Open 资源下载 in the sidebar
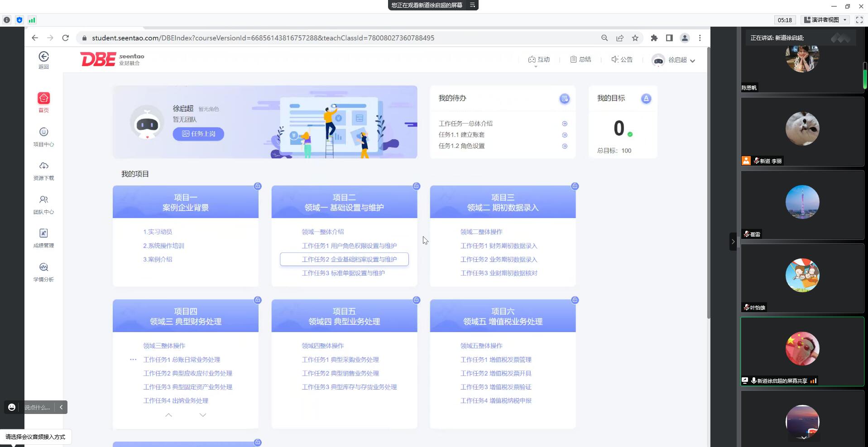 [x=43, y=166]
